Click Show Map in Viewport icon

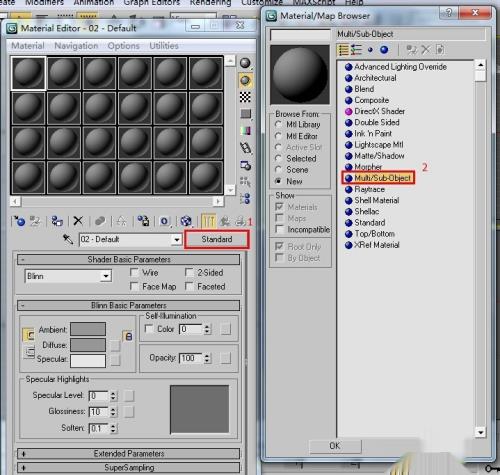pyautogui.click(x=186, y=221)
